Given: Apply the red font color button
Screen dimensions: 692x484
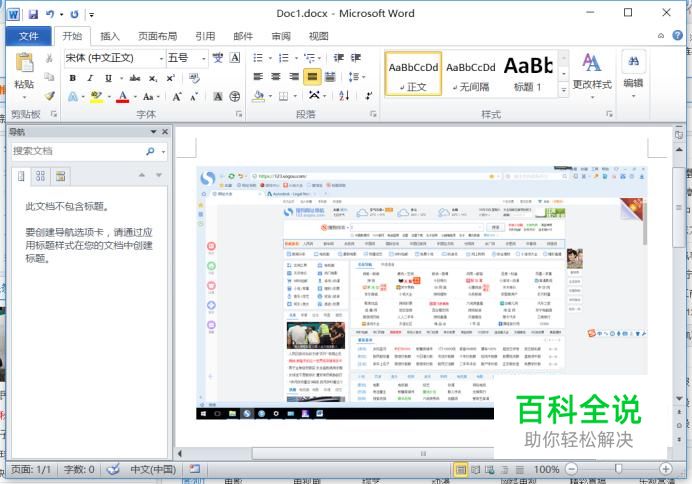Looking at the screenshot, I should point(122,97).
